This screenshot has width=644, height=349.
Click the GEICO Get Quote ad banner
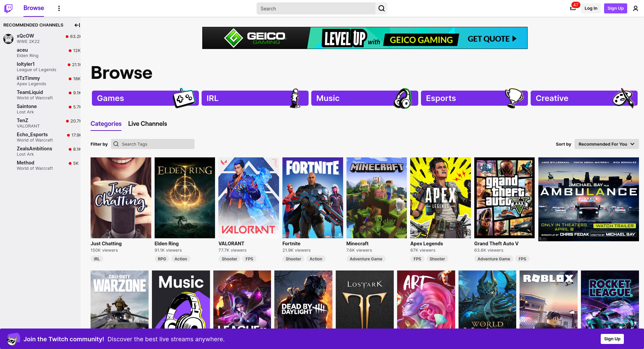point(365,38)
